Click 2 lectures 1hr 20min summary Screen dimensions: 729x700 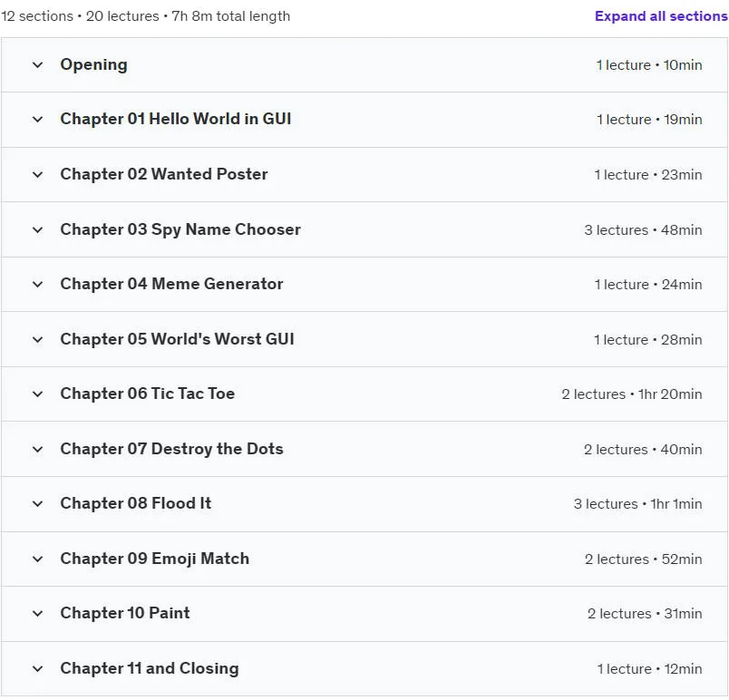point(632,394)
